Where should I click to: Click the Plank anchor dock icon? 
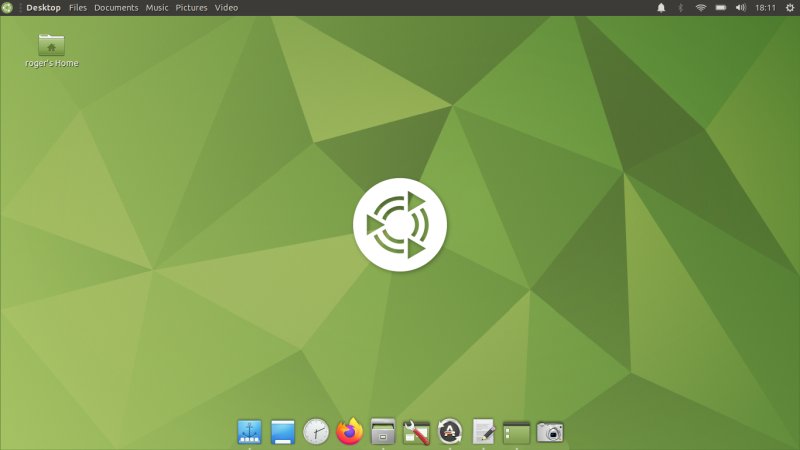[x=249, y=432]
